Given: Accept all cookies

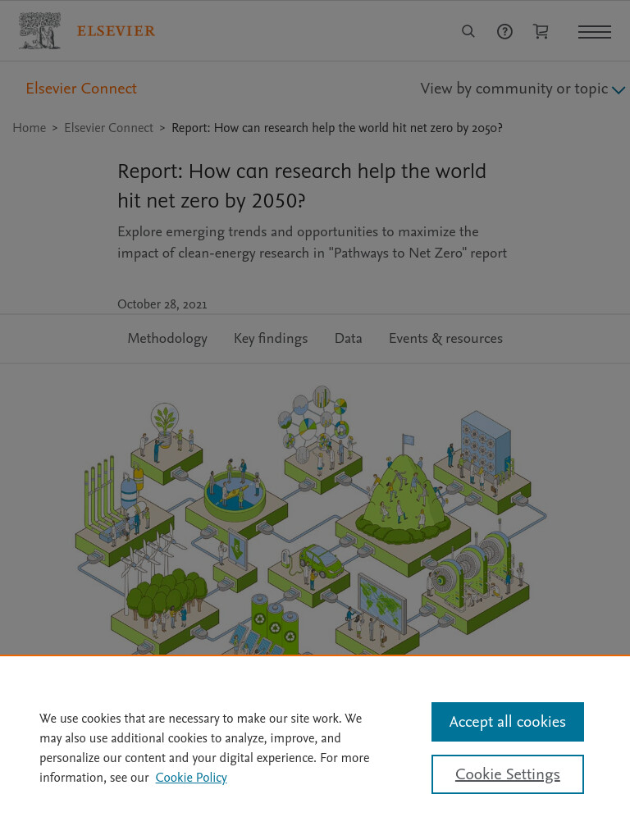Looking at the screenshot, I should point(507,722).
